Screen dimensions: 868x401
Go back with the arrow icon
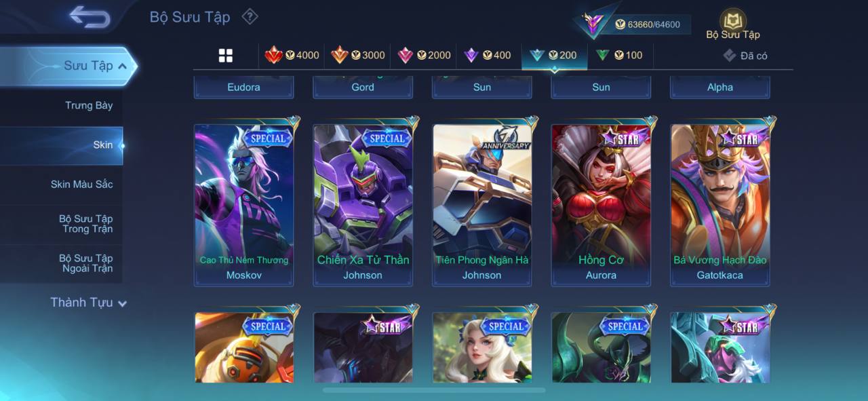90,16
